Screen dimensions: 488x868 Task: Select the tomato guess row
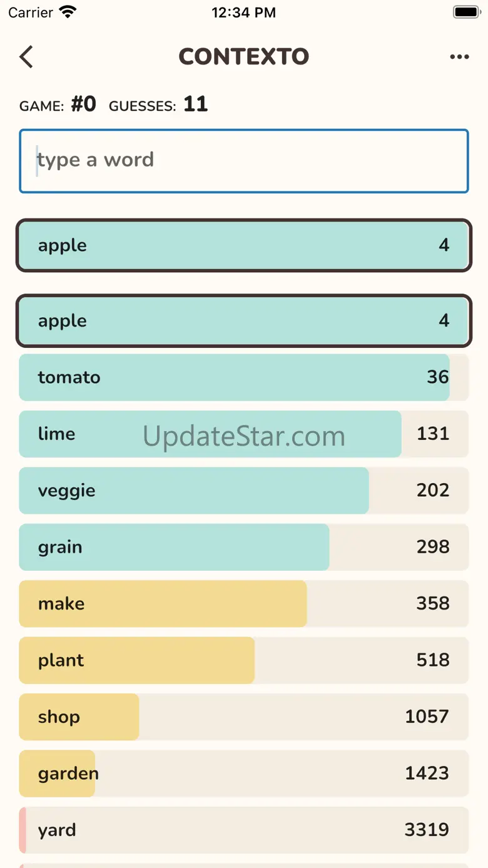click(x=244, y=377)
